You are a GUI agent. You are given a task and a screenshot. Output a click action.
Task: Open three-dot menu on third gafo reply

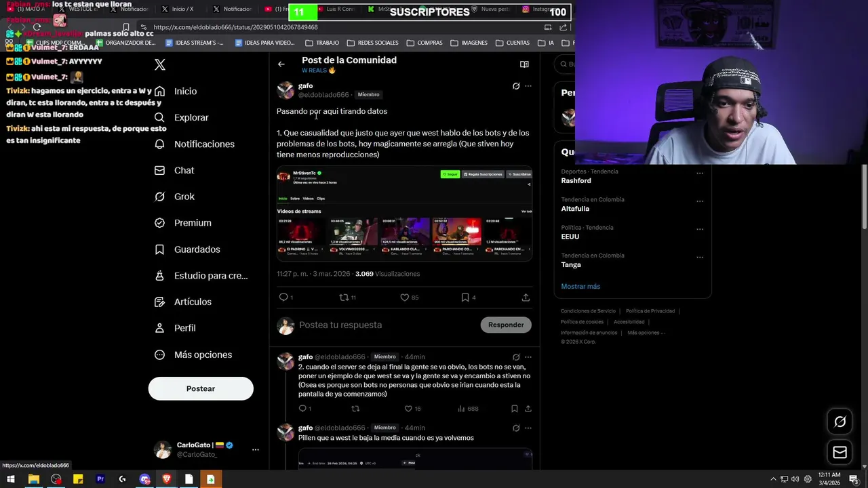click(528, 428)
